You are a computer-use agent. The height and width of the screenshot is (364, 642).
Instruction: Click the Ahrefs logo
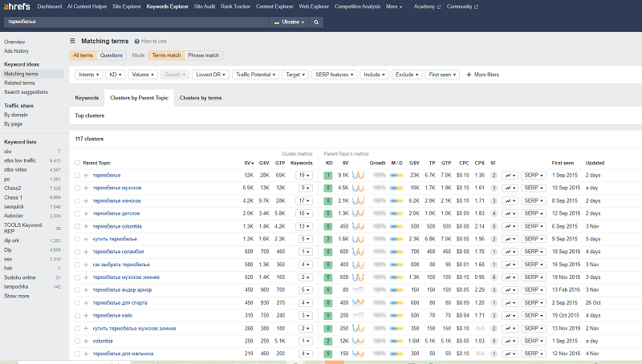pyautogui.click(x=17, y=6)
